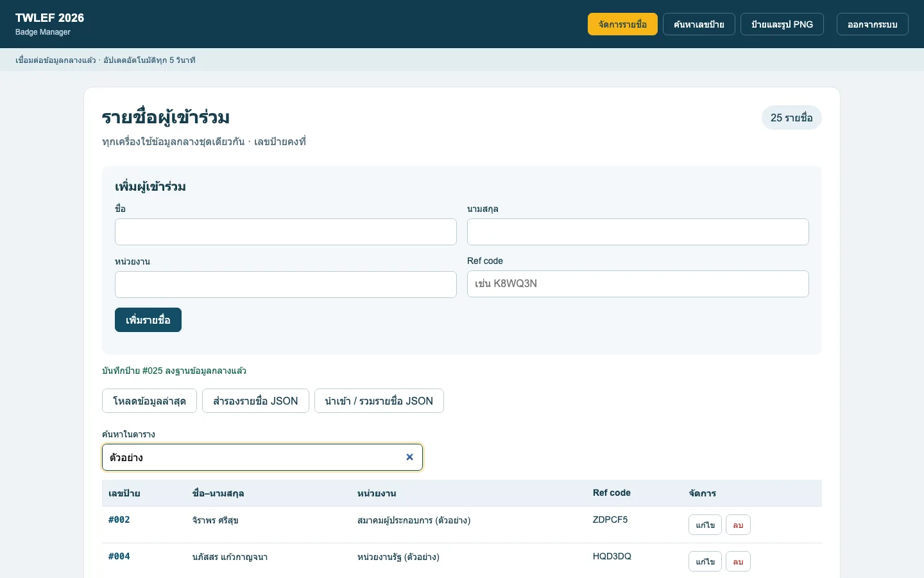
Task: Click หน่วยงานรัฐ (ตัวอย่าง) cell
Action: pos(398,557)
